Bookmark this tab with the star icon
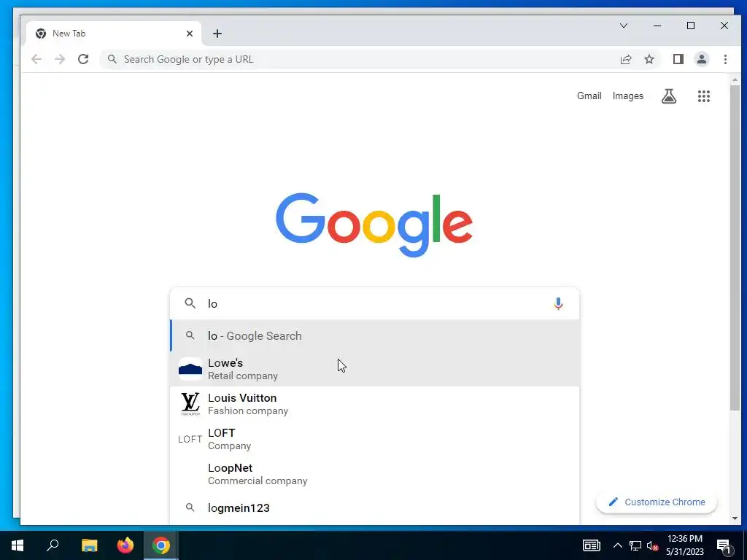The width and height of the screenshot is (747, 560). tap(649, 59)
